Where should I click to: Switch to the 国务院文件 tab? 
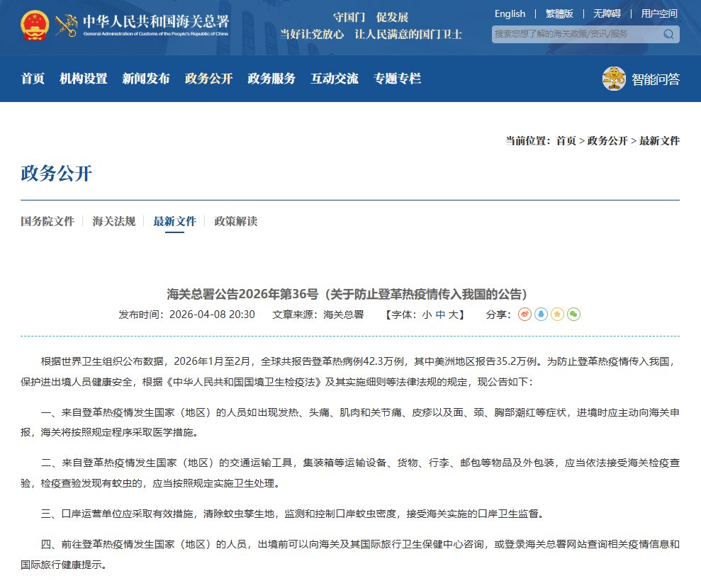47,221
